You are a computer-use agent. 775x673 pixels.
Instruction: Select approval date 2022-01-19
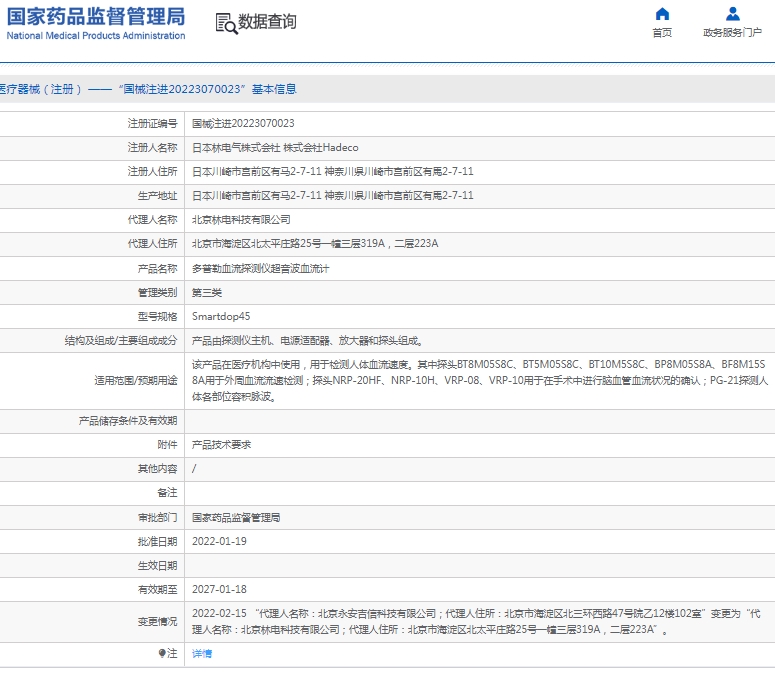pos(219,541)
